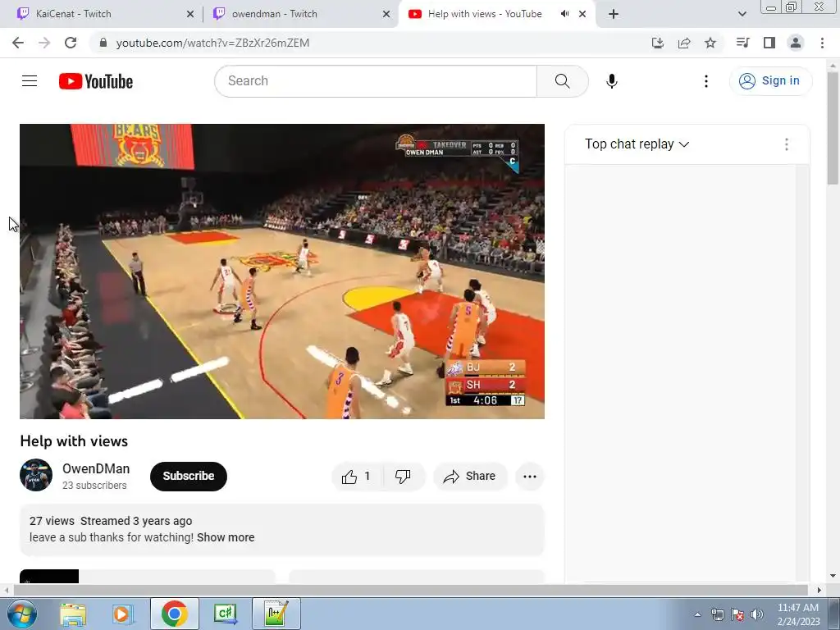840x630 pixels.
Task: Open more actions ellipsis under video
Action: pyautogui.click(x=530, y=477)
